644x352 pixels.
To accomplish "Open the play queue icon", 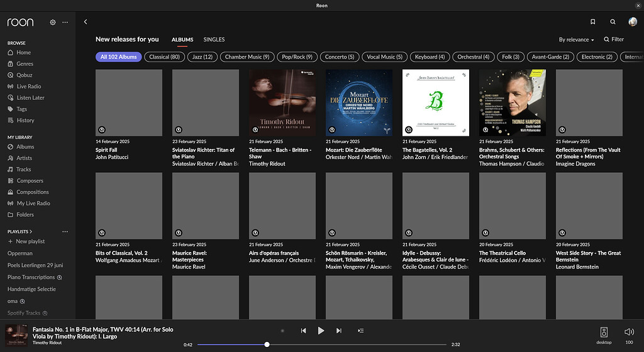I will pyautogui.click(x=360, y=331).
